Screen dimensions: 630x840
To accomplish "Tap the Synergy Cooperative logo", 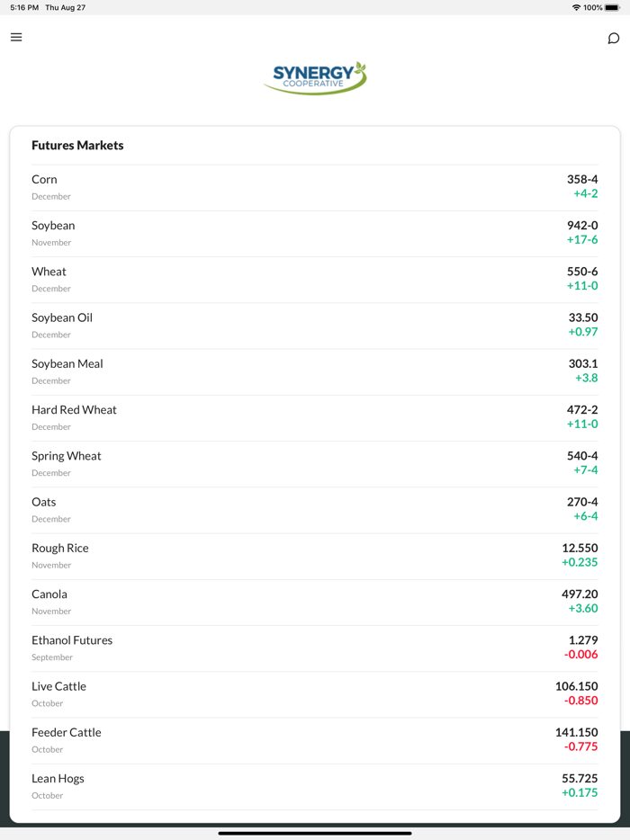I will tap(315, 78).
